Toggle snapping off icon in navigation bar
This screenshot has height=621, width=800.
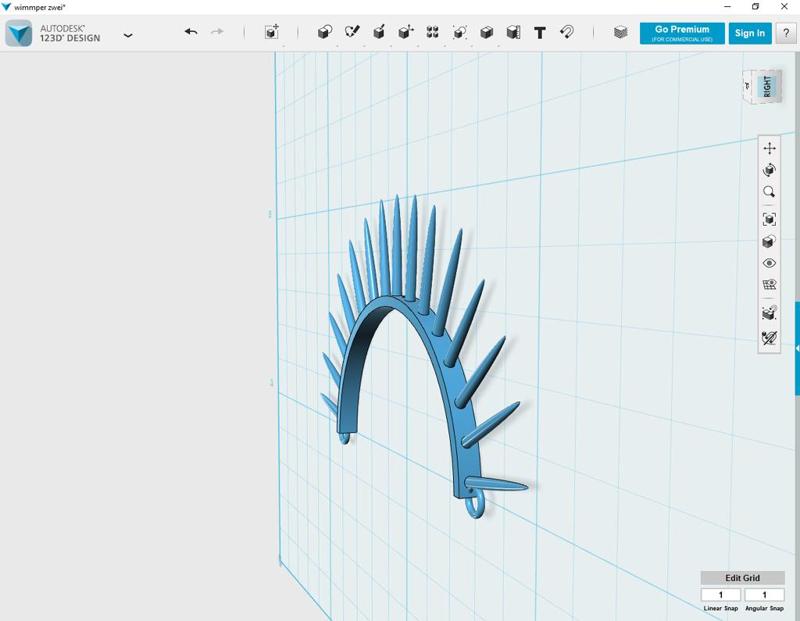pyautogui.click(x=769, y=338)
